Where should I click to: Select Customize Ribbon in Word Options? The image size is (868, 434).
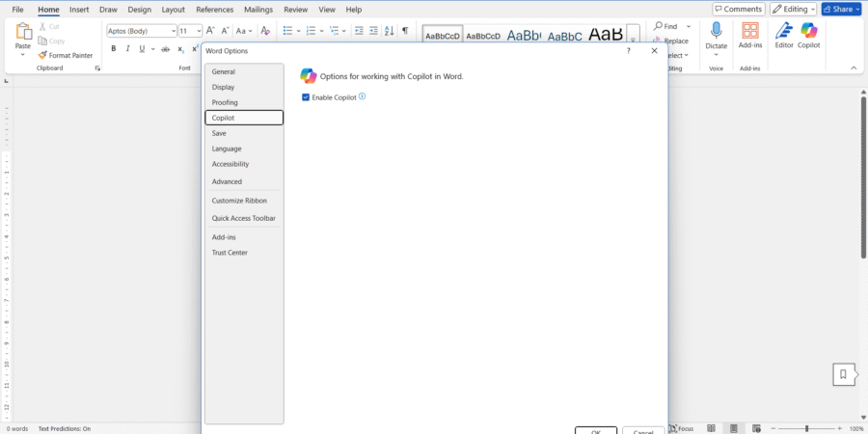coord(244,201)
